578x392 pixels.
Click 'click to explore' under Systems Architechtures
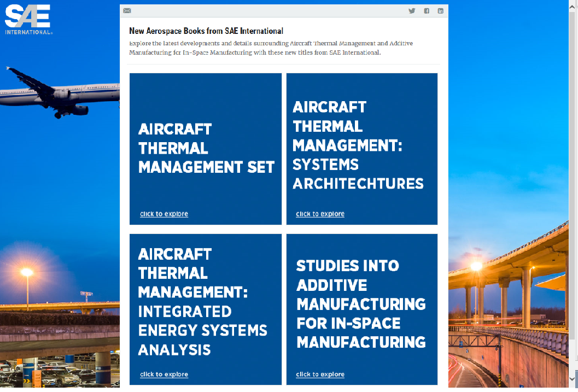320,214
